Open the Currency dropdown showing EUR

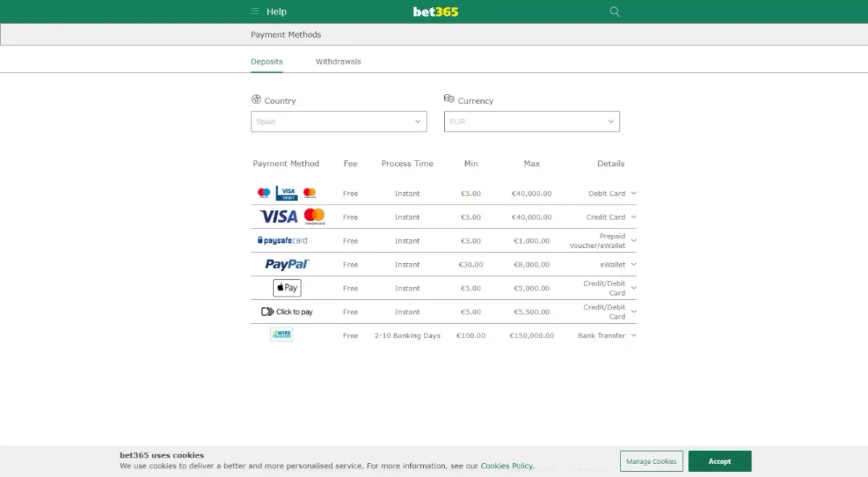coord(532,121)
